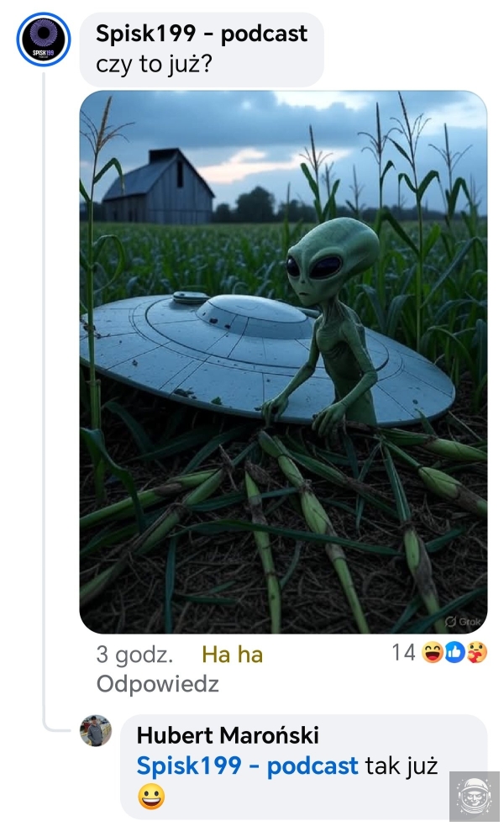Click the comment text czy to już?
504x826 pixels.
154,64
